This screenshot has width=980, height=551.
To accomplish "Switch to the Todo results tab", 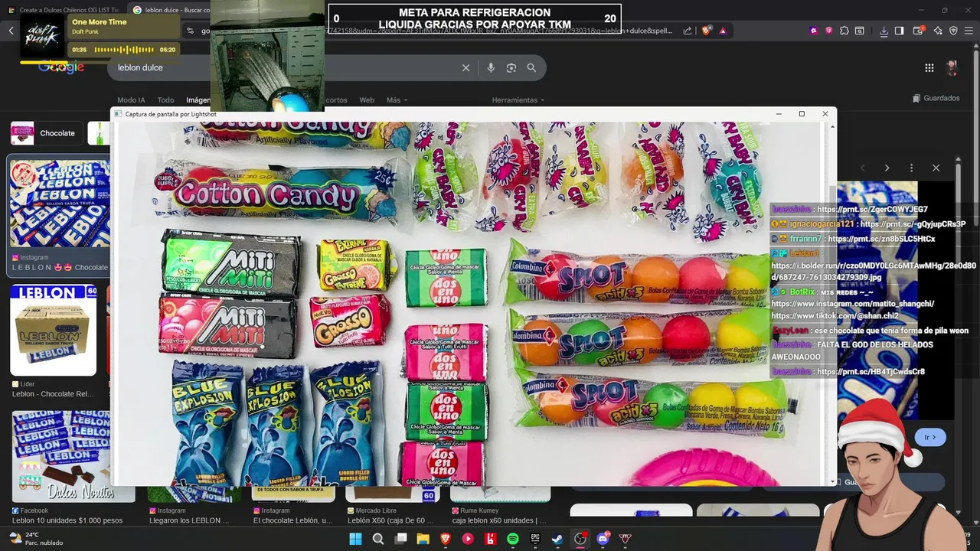I will coord(165,100).
